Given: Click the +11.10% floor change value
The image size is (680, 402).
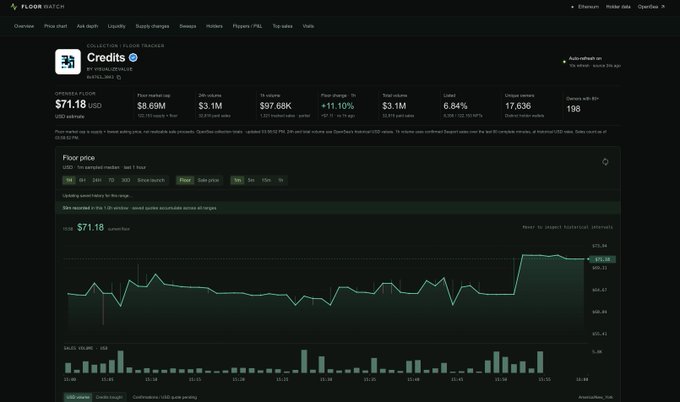Looking at the screenshot, I should [x=337, y=106].
